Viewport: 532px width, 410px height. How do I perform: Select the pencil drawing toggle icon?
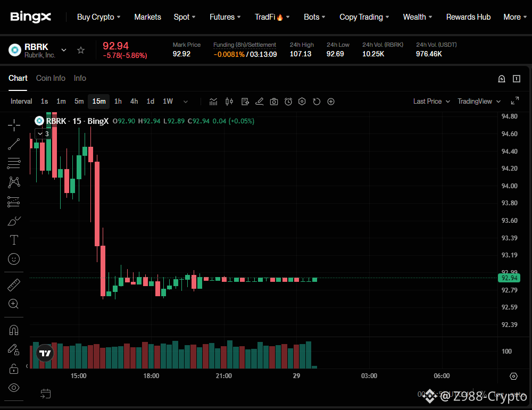pos(259,102)
